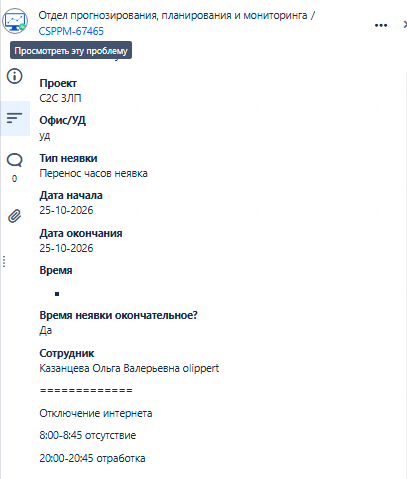Select the text 'C2C ЗЛП'
The height and width of the screenshot is (479, 407).
click(x=60, y=98)
